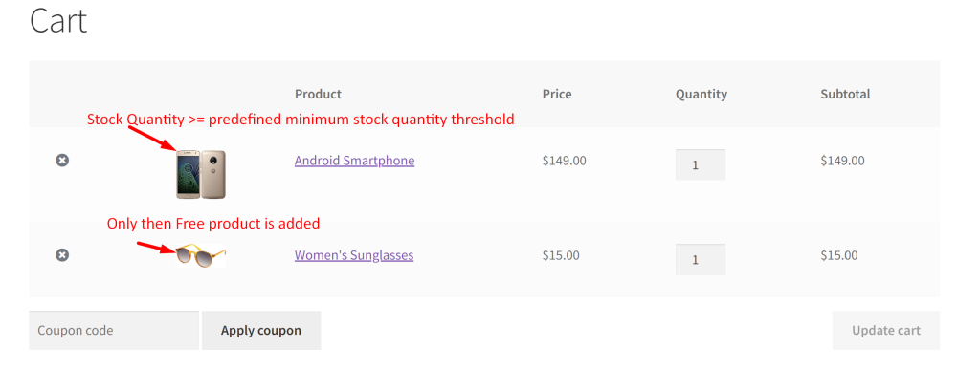The width and height of the screenshot is (980, 370).
Task: Focus the Women's Sunglasses quantity field
Action: (x=700, y=259)
